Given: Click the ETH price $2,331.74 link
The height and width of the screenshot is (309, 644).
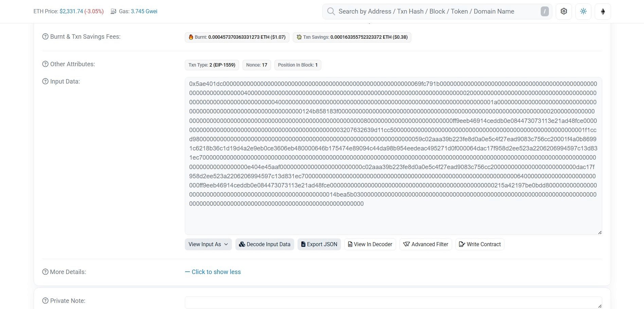Looking at the screenshot, I should (x=71, y=11).
